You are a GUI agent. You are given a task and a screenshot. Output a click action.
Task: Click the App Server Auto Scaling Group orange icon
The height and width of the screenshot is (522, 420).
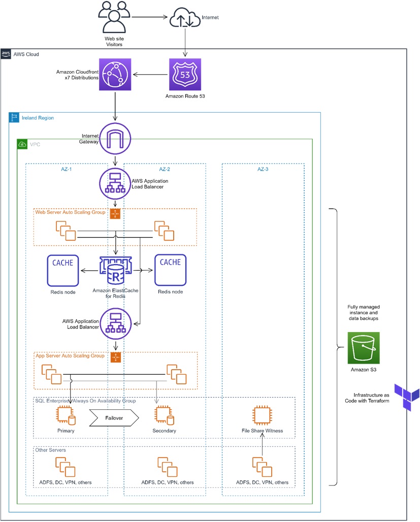pyautogui.click(x=116, y=357)
